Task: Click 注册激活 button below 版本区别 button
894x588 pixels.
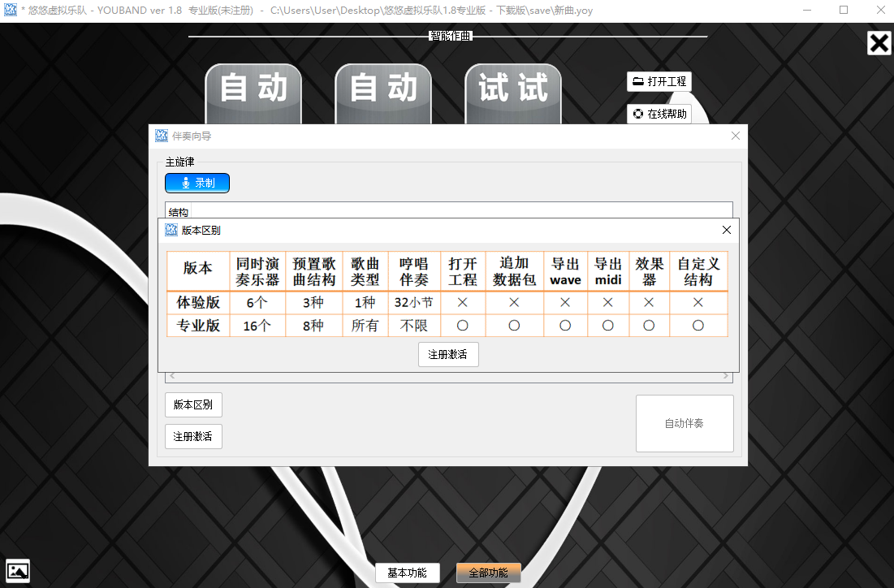Action: point(193,436)
